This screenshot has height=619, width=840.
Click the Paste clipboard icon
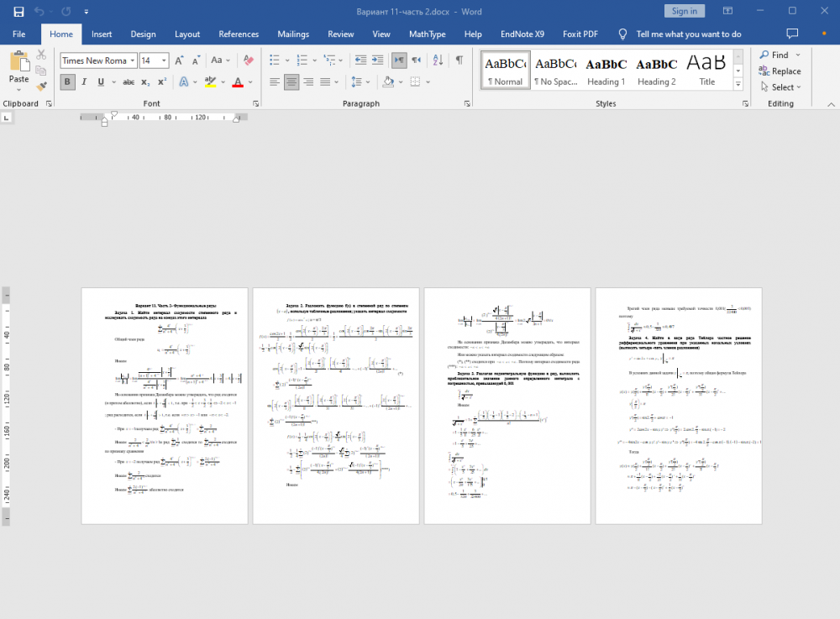[x=19, y=61]
